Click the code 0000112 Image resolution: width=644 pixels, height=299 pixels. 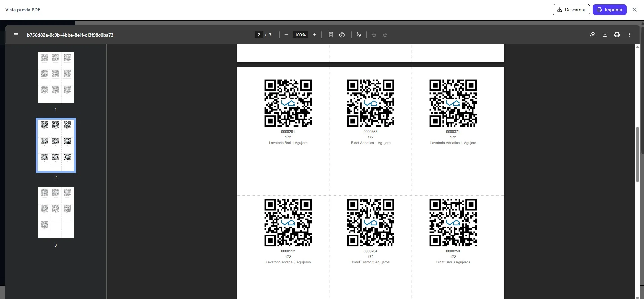click(x=288, y=251)
